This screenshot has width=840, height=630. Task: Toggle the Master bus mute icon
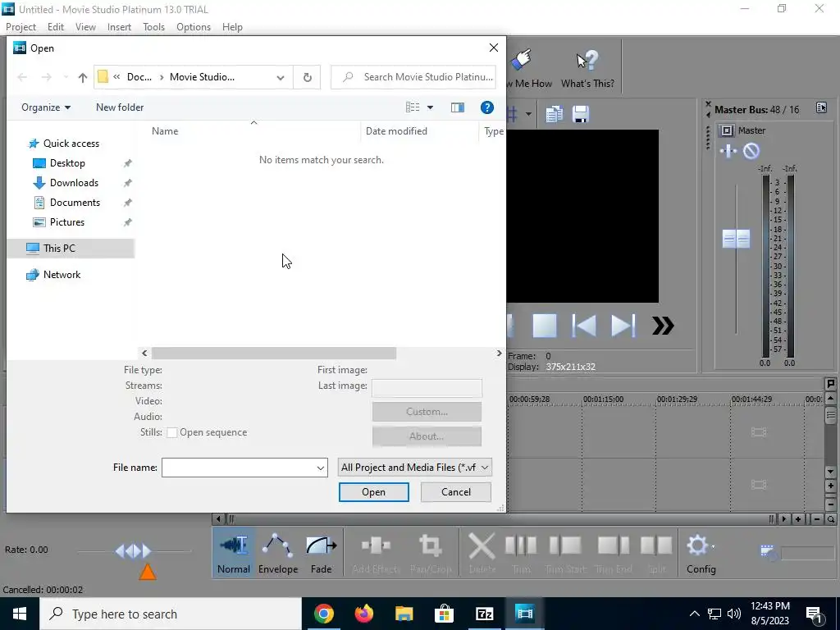tap(751, 151)
